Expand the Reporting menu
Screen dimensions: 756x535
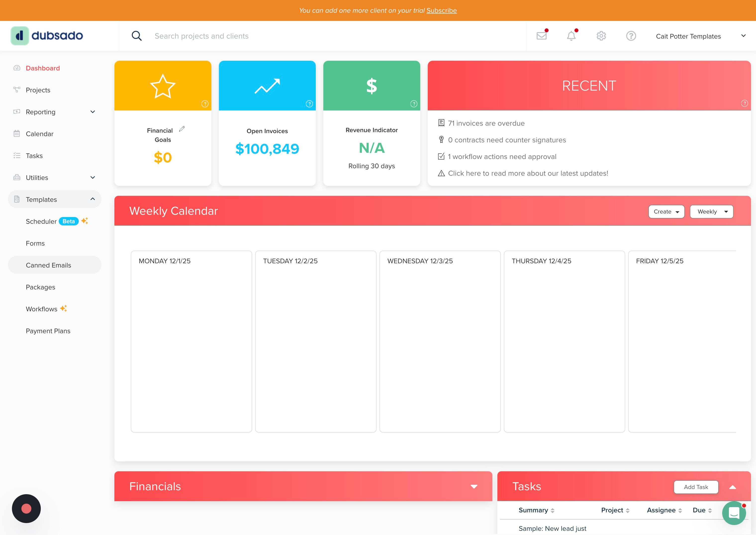93,112
